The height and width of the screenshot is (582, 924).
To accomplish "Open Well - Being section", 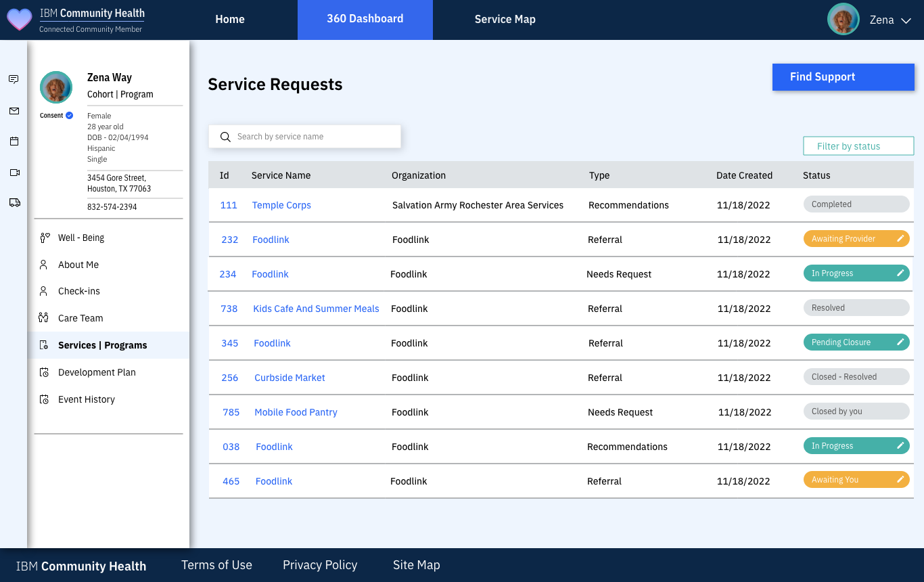I will click(x=81, y=238).
